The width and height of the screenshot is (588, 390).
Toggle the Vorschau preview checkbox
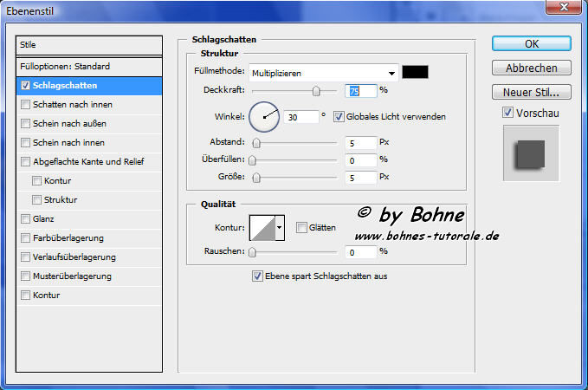pos(507,113)
